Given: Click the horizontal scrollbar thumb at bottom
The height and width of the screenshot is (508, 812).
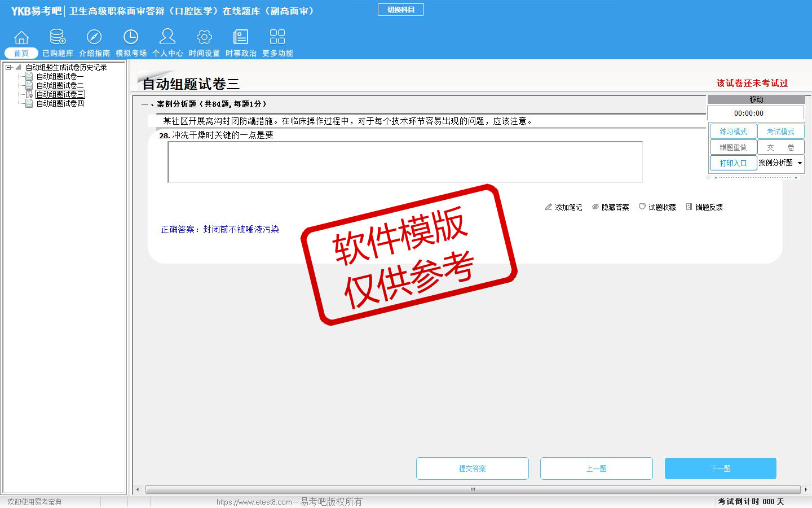Looking at the screenshot, I should [x=473, y=489].
